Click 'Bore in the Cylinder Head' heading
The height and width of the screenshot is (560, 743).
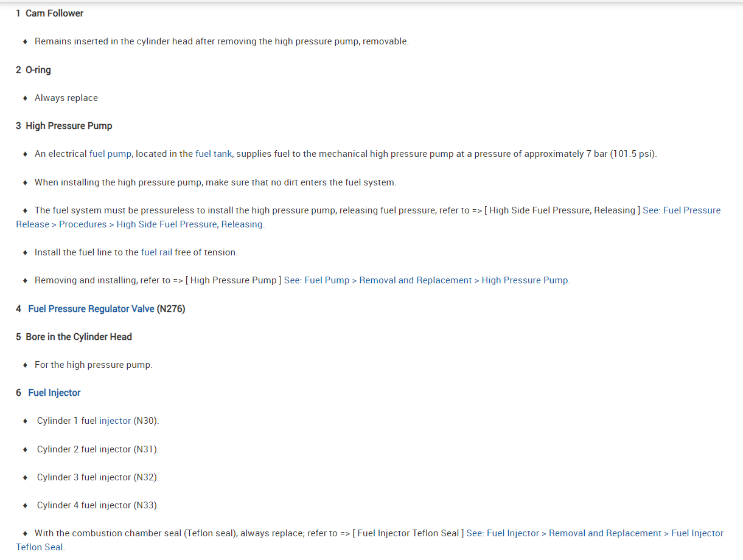[78, 337]
